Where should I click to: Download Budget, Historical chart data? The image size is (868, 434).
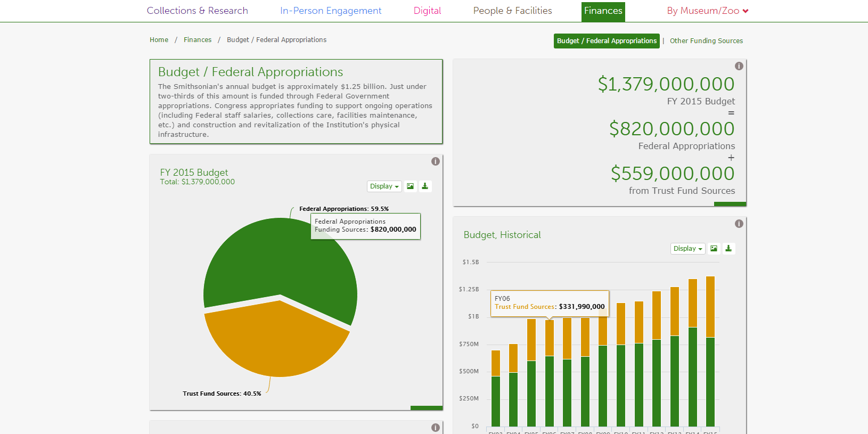728,249
